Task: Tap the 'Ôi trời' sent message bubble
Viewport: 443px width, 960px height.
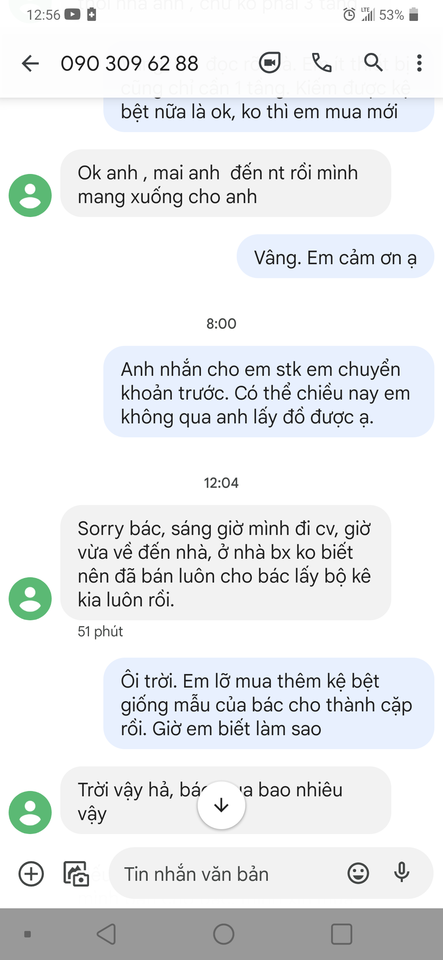Action: [x=269, y=703]
